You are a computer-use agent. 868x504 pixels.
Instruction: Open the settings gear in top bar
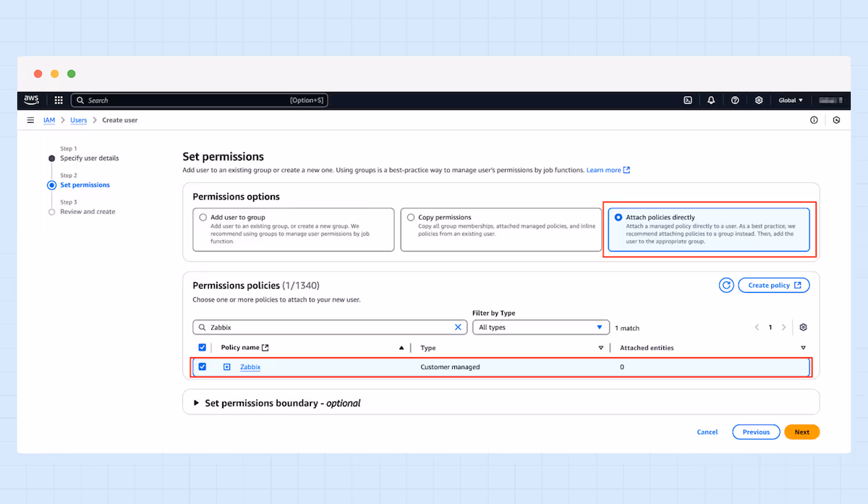(759, 101)
